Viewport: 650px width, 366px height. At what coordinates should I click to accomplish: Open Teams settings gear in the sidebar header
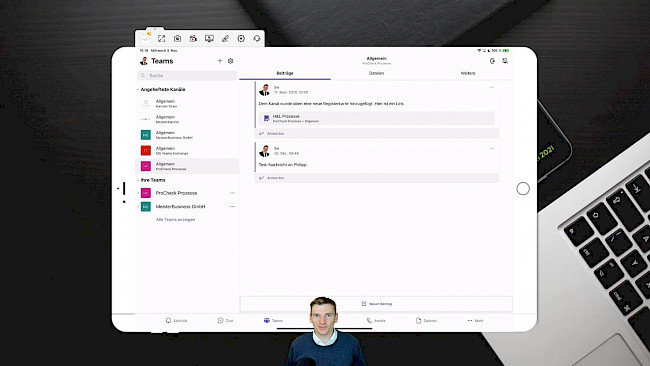point(230,61)
